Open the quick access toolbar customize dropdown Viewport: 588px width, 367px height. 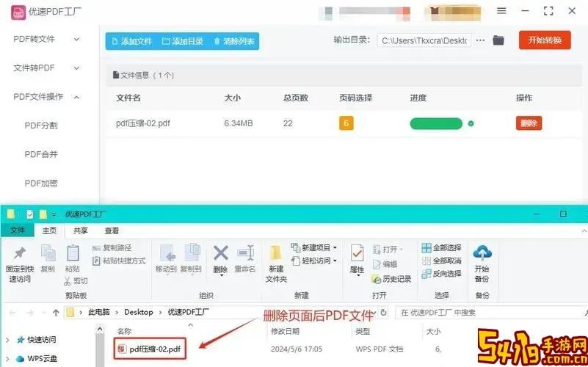click(54, 214)
